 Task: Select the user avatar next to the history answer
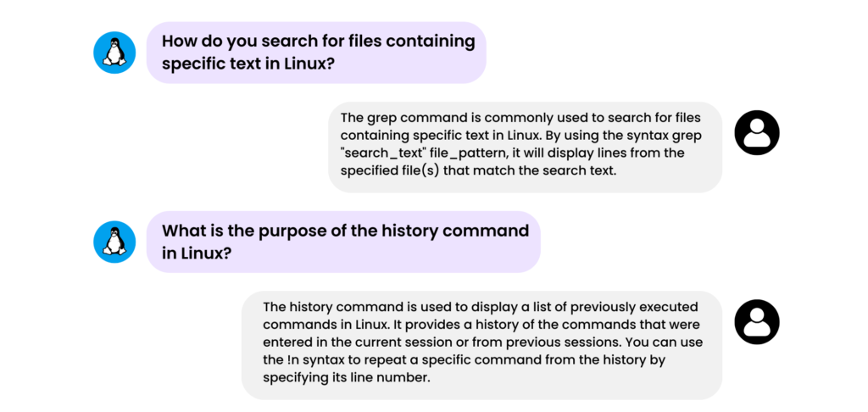[757, 322]
